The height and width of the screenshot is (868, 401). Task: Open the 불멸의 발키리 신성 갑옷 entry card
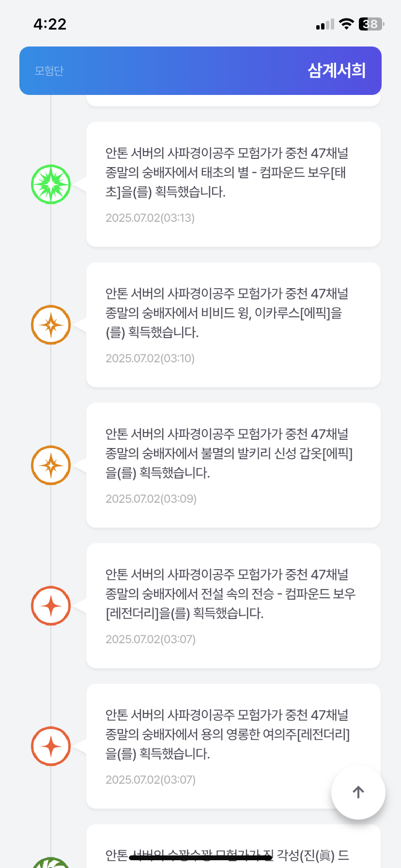pos(233,465)
